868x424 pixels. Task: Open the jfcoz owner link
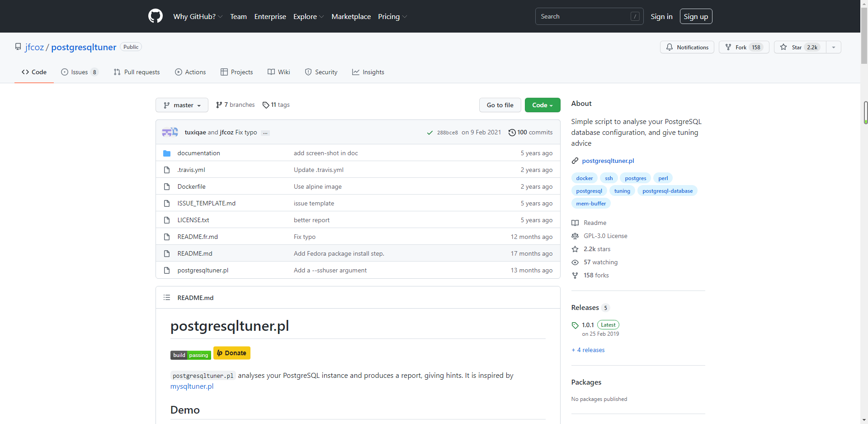click(34, 47)
